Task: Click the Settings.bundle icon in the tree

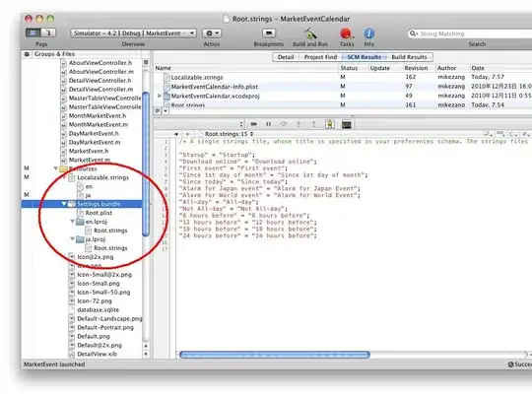Action: [x=72, y=204]
